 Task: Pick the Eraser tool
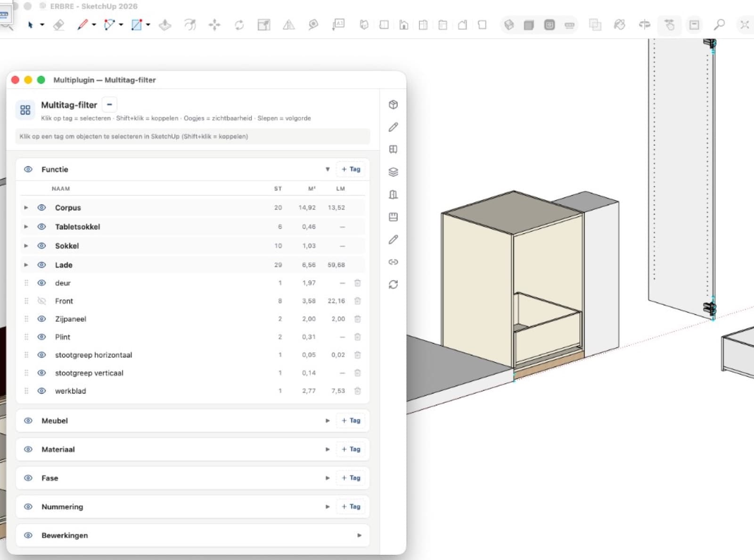58,25
